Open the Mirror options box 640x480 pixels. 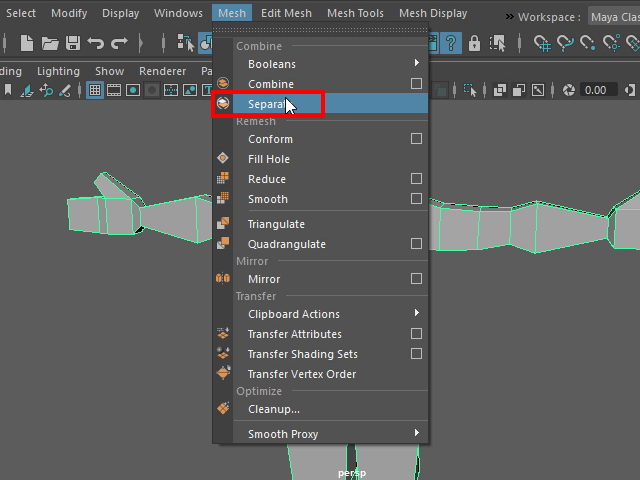coord(416,279)
